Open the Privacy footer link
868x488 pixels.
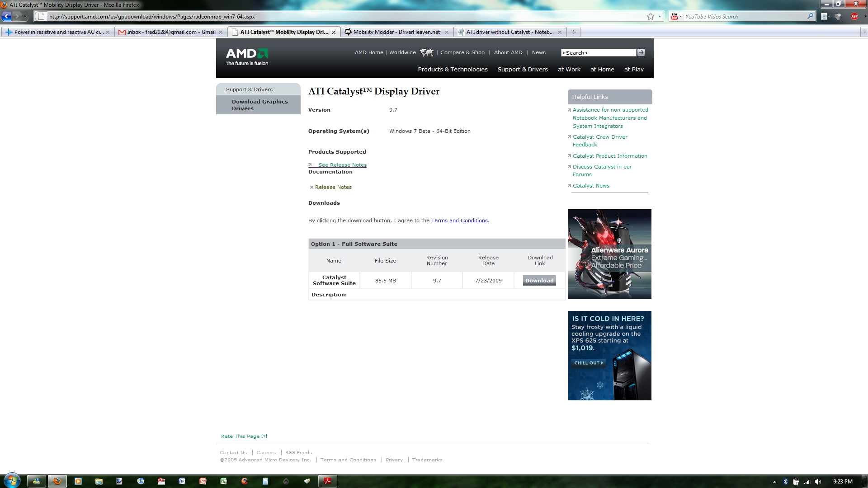[394, 460]
